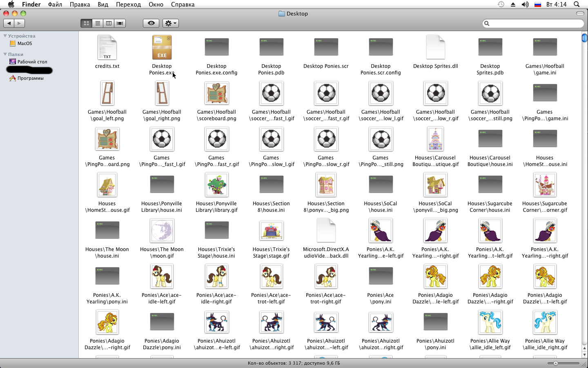Switch to icon view mode
The image size is (588, 368).
coord(86,23)
